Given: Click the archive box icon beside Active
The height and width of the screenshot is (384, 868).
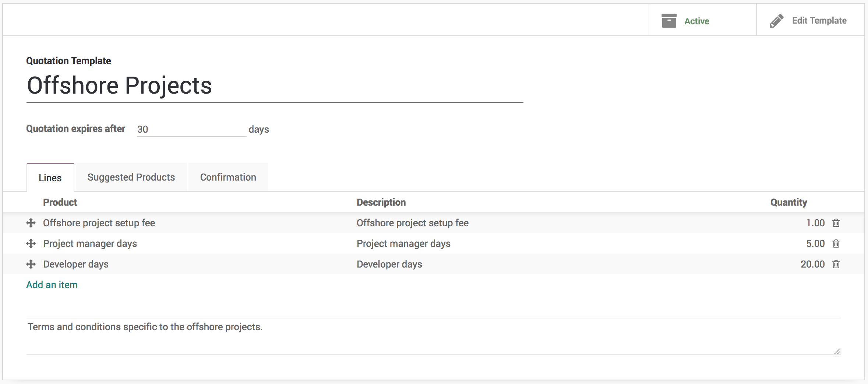Looking at the screenshot, I should (x=668, y=21).
